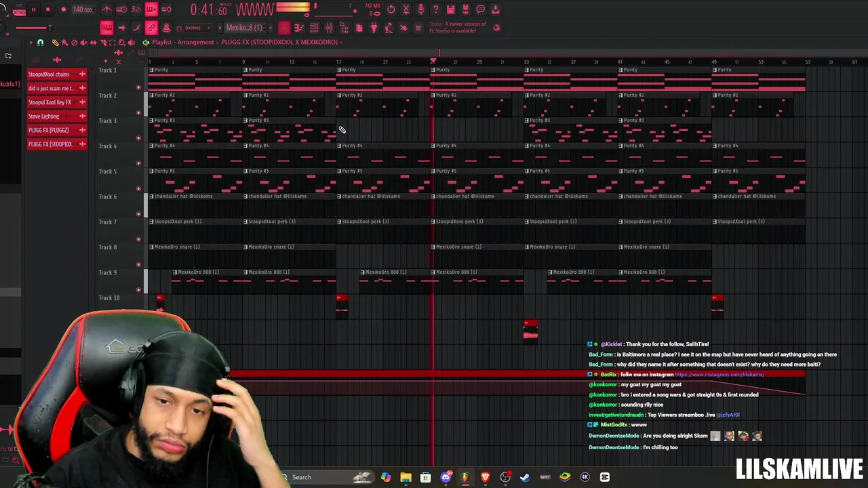The height and width of the screenshot is (488, 868).
Task: Click undo history icon in top toolbar
Action: [x=391, y=9]
